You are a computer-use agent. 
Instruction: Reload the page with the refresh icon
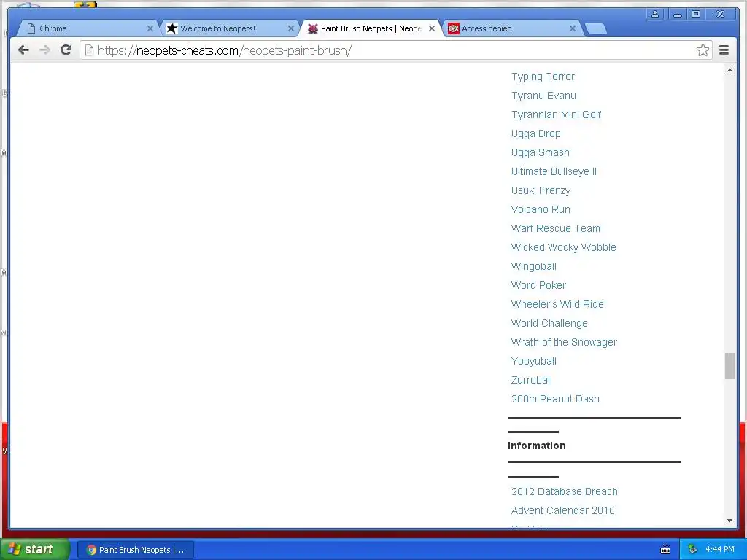66,50
